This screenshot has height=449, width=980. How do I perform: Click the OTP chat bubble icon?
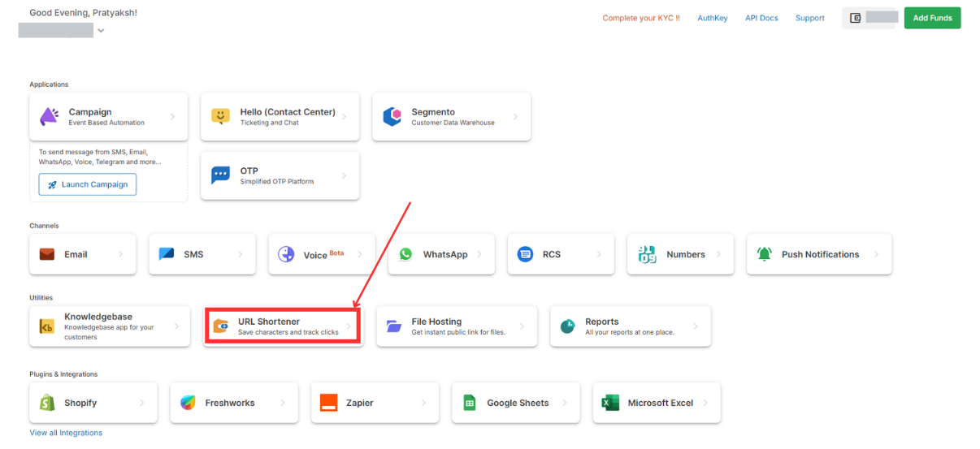click(220, 175)
